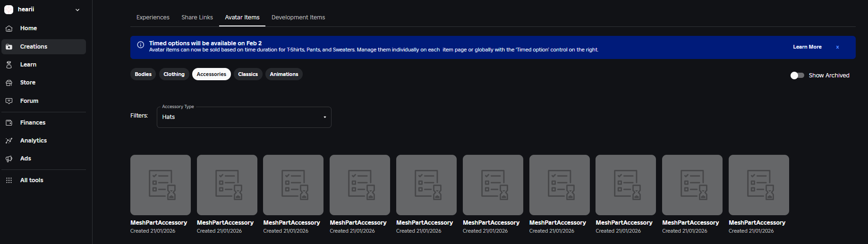Filter by the Classics category
Image resolution: width=868 pixels, height=244 pixels.
coord(248,74)
